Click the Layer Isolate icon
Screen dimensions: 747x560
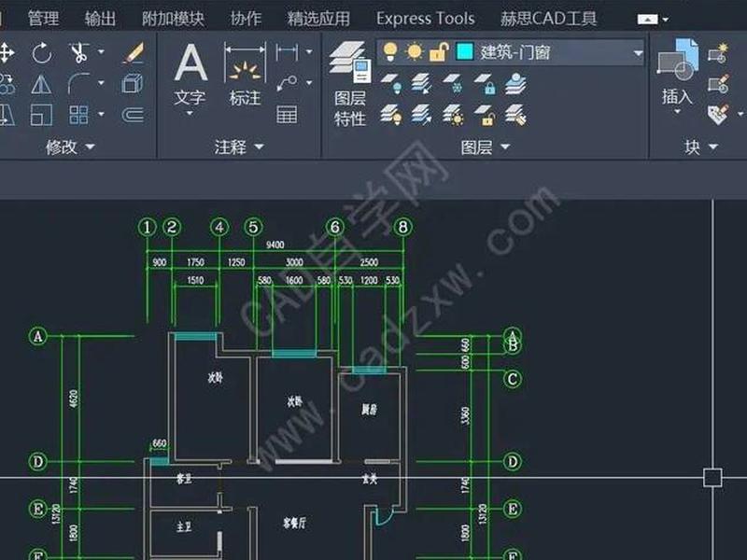(x=422, y=83)
